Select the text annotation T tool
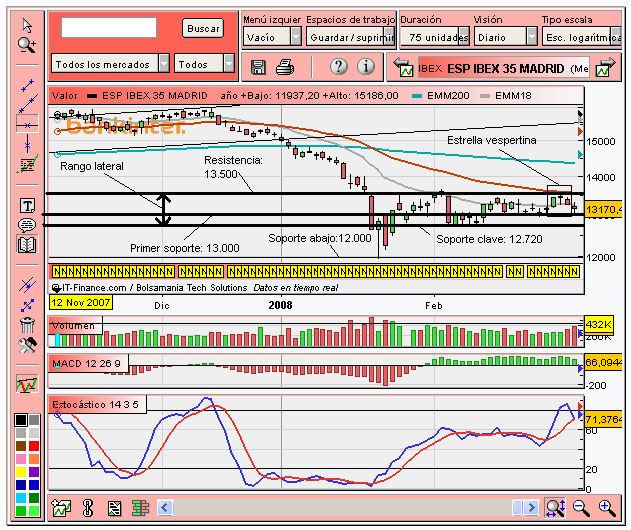The image size is (631, 530). tap(27, 206)
